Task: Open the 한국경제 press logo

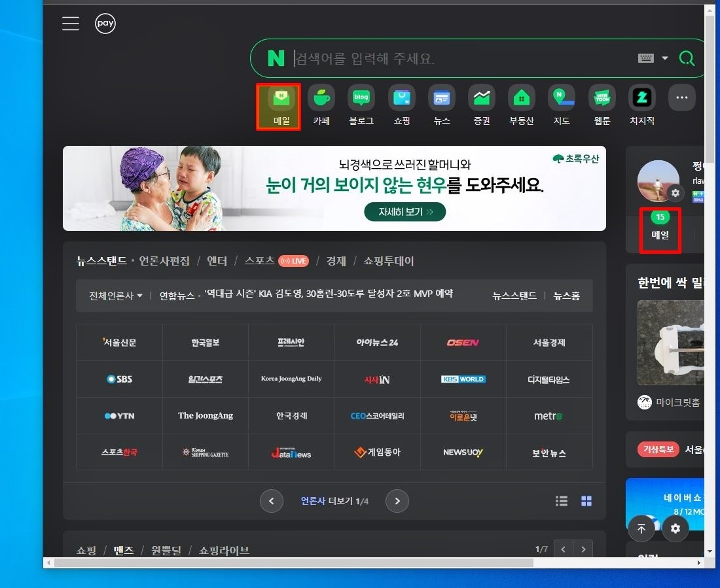Action: [x=291, y=416]
